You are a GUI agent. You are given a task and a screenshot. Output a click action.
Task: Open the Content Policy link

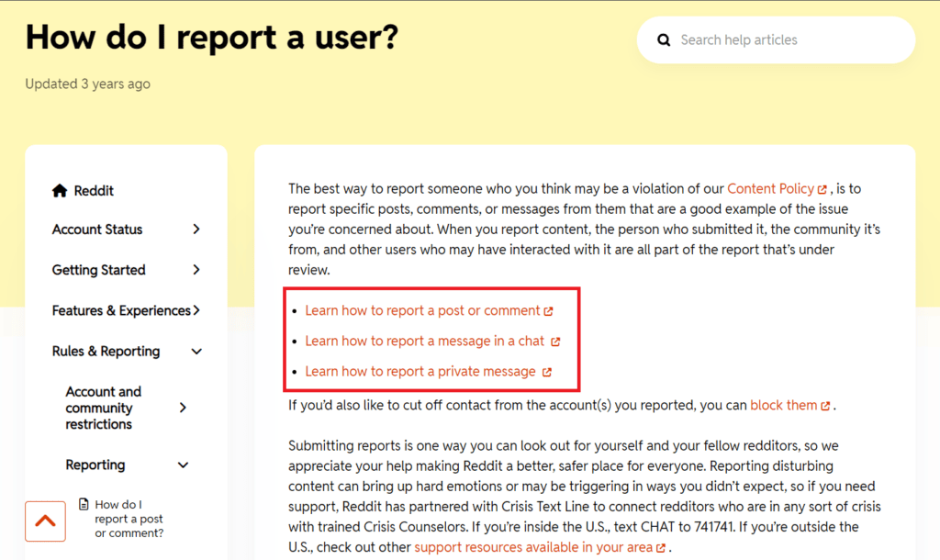pyautogui.click(x=770, y=189)
